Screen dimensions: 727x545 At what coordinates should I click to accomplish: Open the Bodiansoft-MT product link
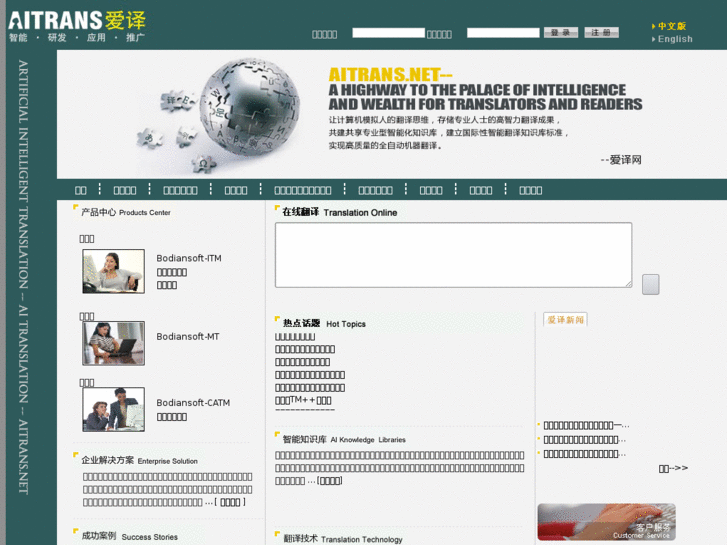tap(188, 336)
